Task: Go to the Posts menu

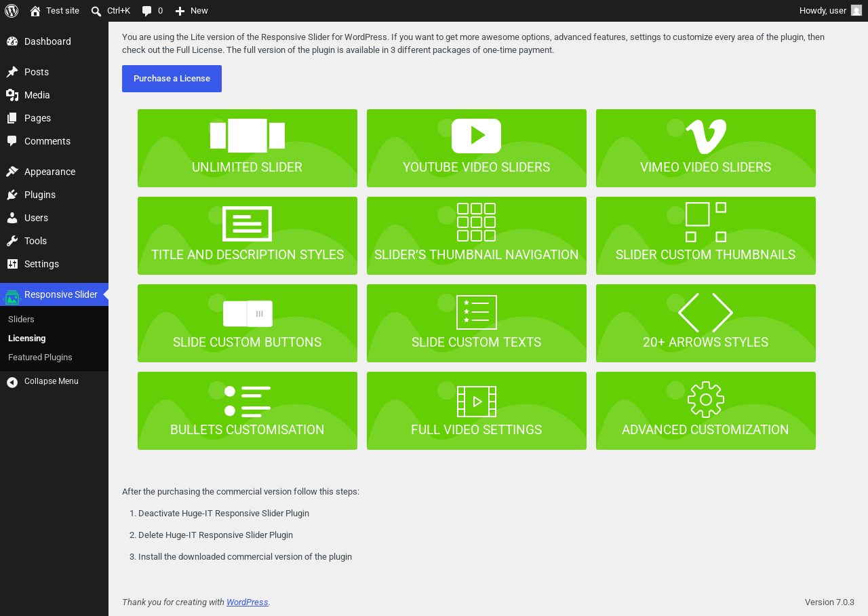Action: coord(54,72)
